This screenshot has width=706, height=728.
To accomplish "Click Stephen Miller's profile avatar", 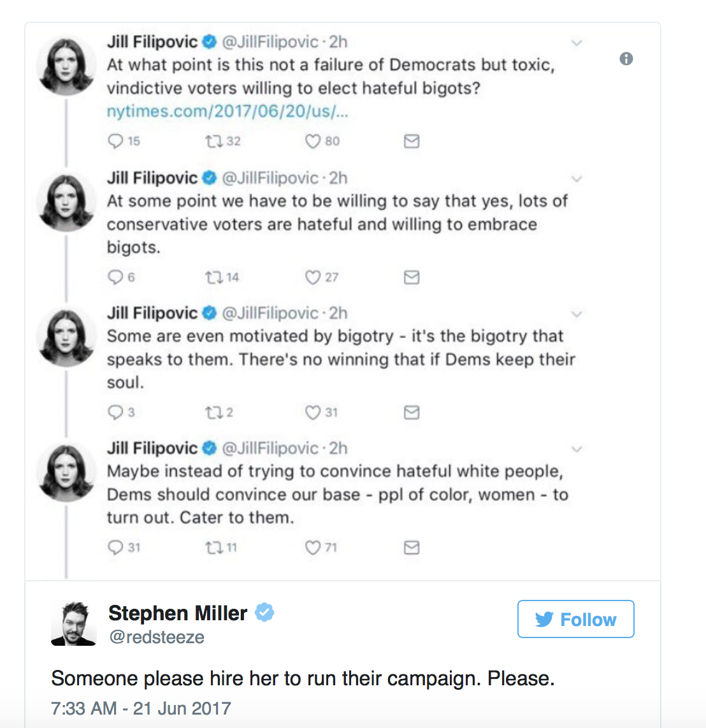I will click(73, 623).
